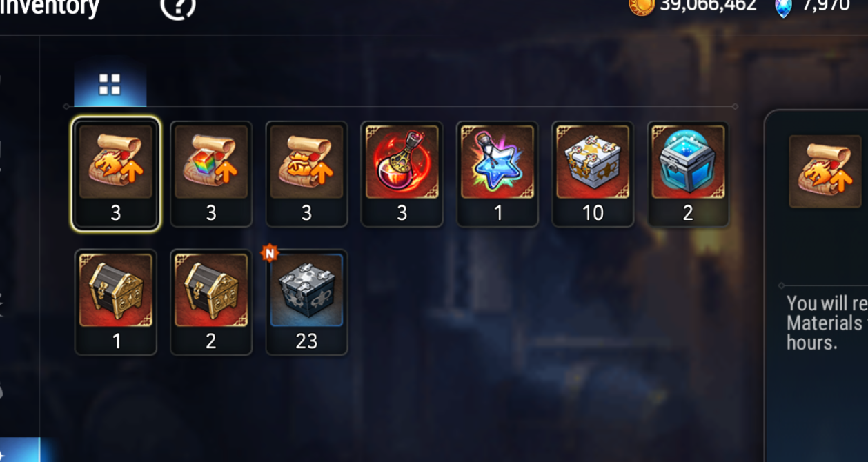The height and width of the screenshot is (462, 868).
Task: Click the orange N new-item badge
Action: [x=270, y=253]
